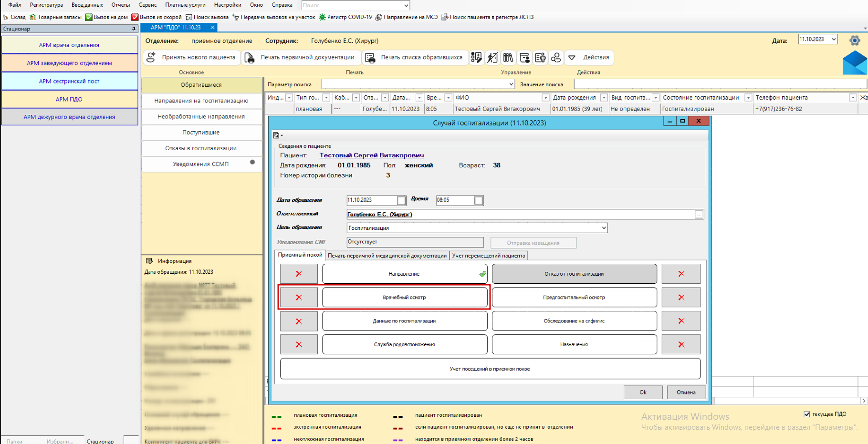This screenshot has height=444, width=868.
Task: Click Ok button in hospitalization dialog
Action: pos(643,392)
